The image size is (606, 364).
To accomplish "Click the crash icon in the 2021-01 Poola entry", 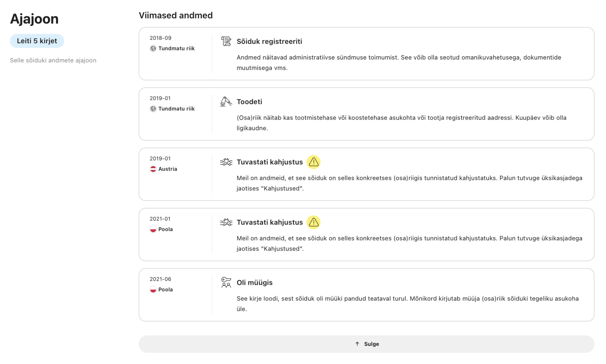I will pyautogui.click(x=226, y=222).
